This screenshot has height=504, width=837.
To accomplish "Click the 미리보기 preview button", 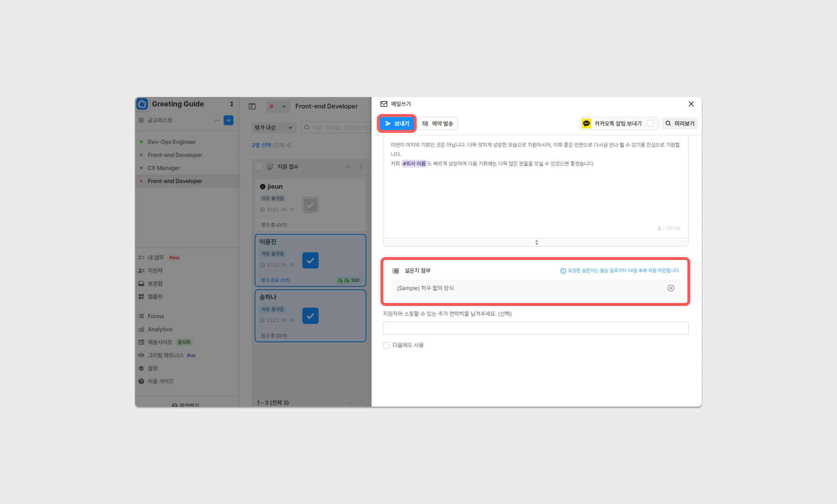I will tap(680, 123).
